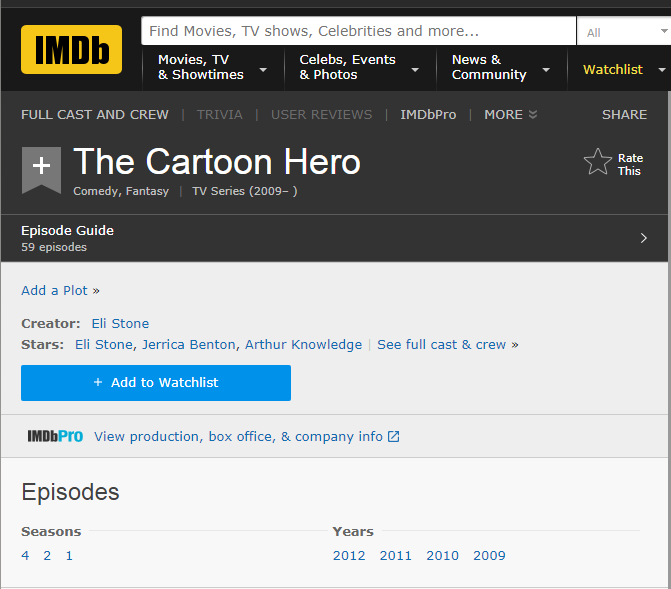Click the watchlist ribbon plus icon beside title

coord(41,170)
